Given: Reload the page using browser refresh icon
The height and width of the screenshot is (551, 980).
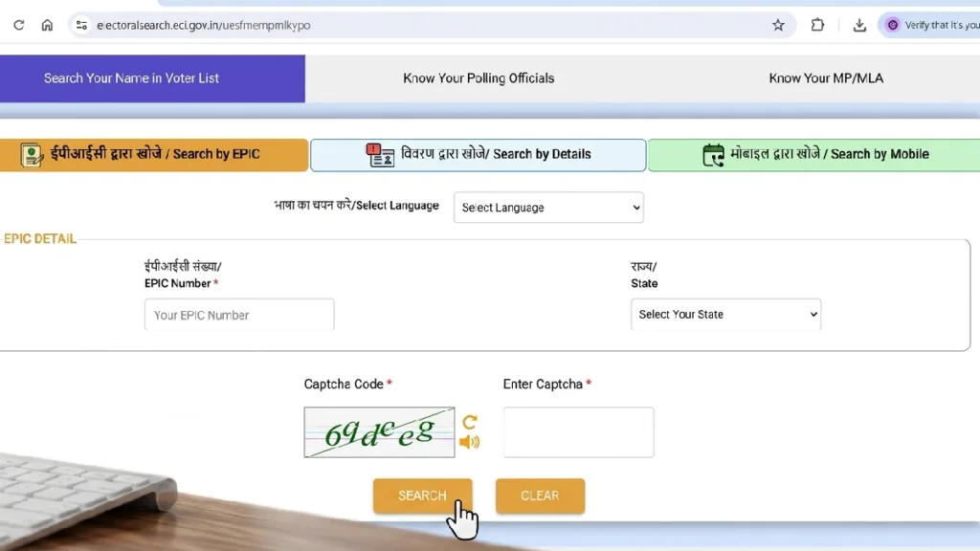Looking at the screenshot, I should click(18, 25).
